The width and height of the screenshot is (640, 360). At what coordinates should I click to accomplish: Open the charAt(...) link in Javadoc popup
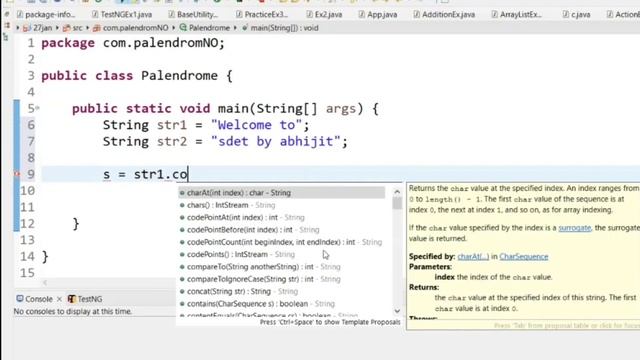click(x=473, y=256)
